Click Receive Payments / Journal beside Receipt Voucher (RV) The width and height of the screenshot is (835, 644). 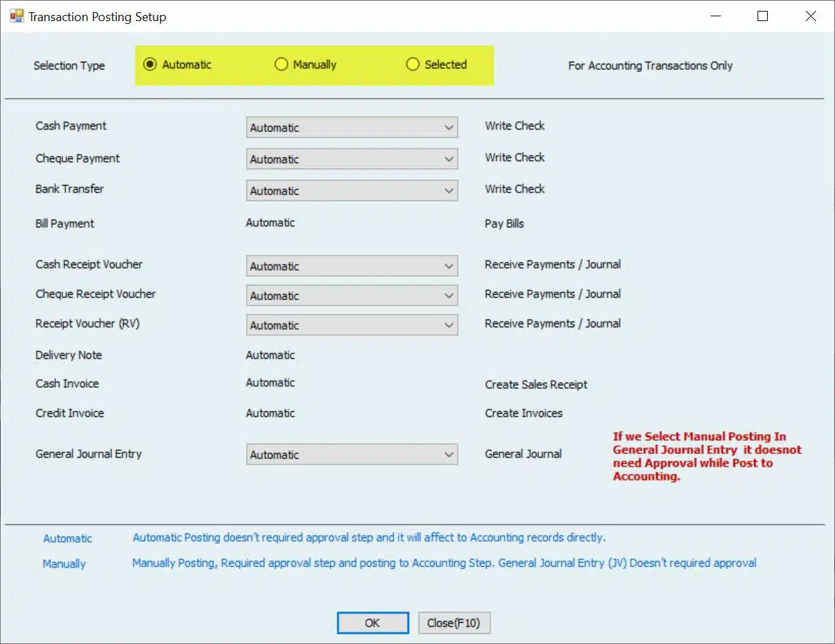pyautogui.click(x=552, y=323)
